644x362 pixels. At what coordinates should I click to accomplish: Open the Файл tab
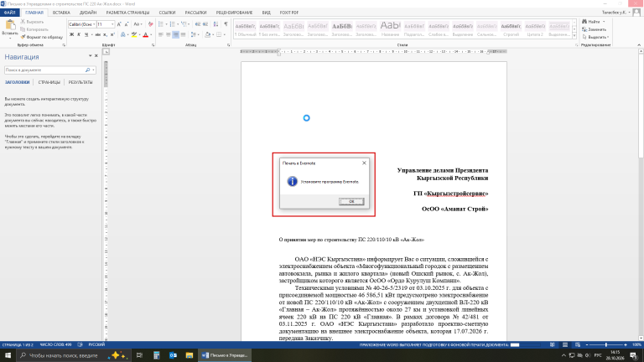(x=9, y=13)
